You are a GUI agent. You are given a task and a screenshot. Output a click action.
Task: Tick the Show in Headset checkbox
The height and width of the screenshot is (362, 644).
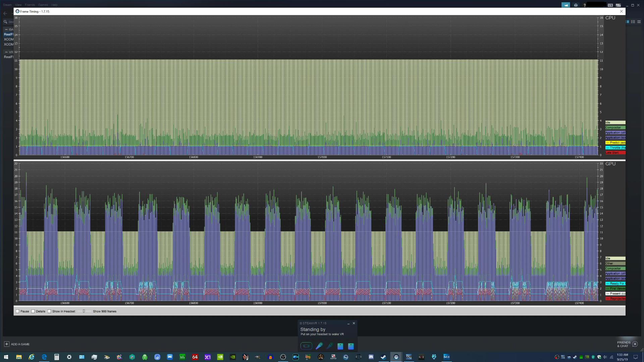(49, 311)
